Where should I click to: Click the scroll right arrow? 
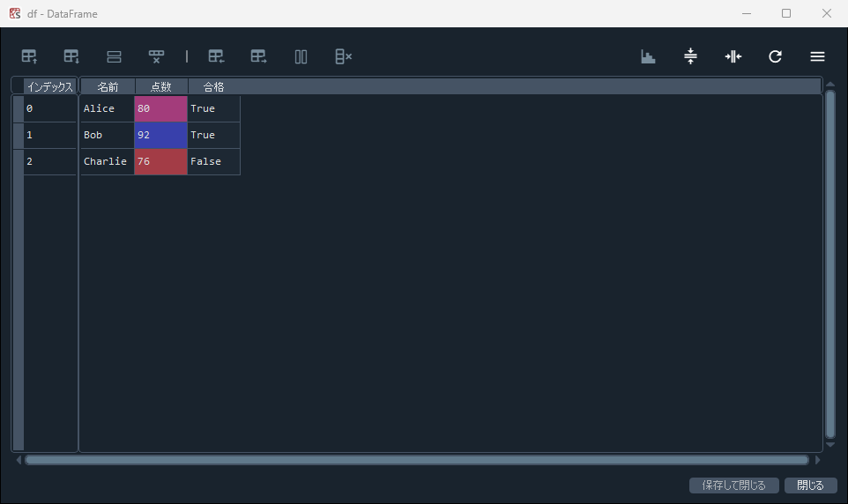pos(817,460)
